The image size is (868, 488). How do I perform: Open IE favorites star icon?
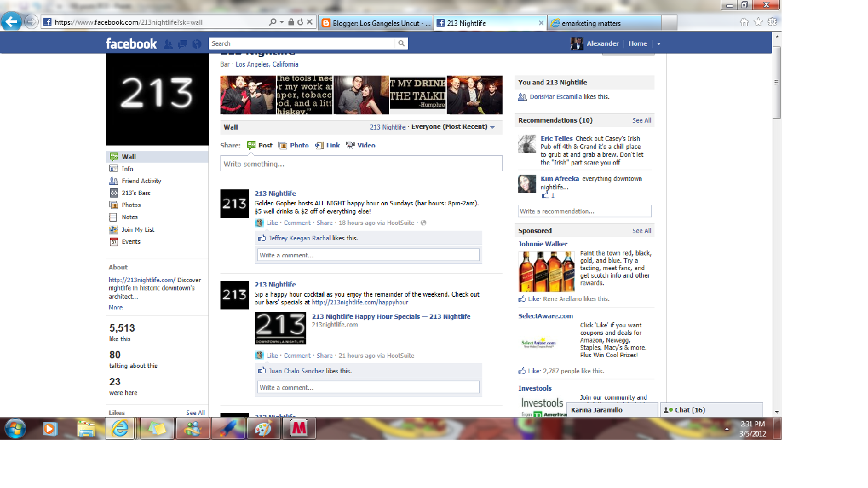click(x=758, y=22)
